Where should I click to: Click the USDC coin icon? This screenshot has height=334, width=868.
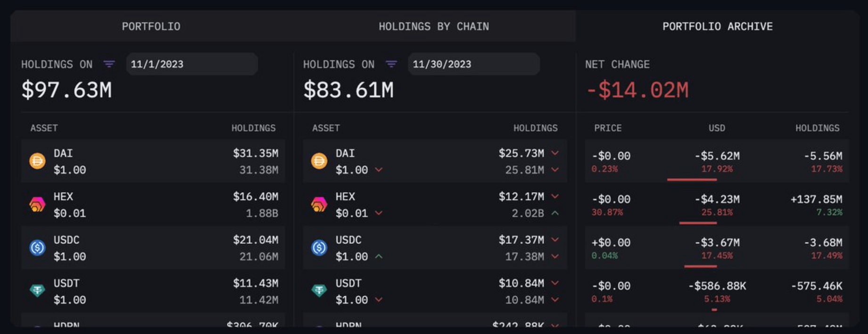click(37, 248)
